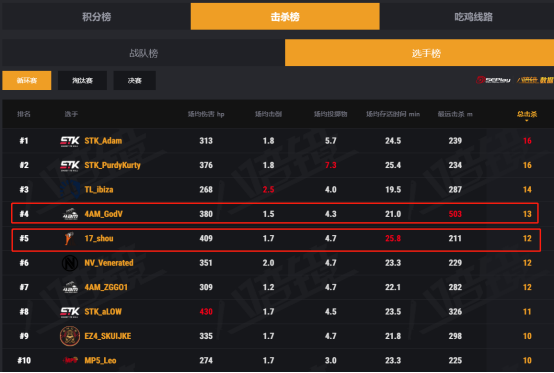Open player 4AM_GodV

(104, 214)
